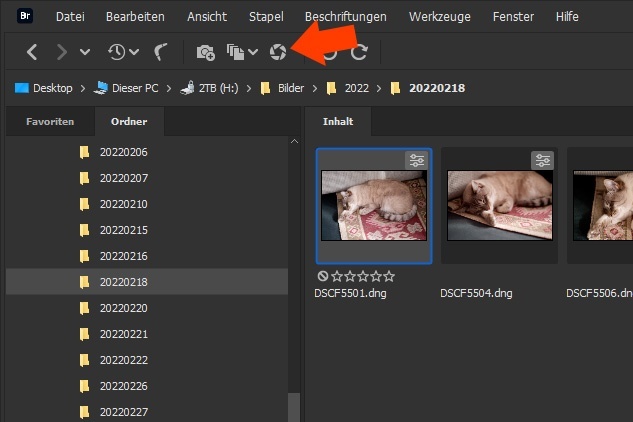Set the first rating star for DSCF5501.dng
Image resolution: width=633 pixels, height=422 pixels.
(x=336, y=276)
